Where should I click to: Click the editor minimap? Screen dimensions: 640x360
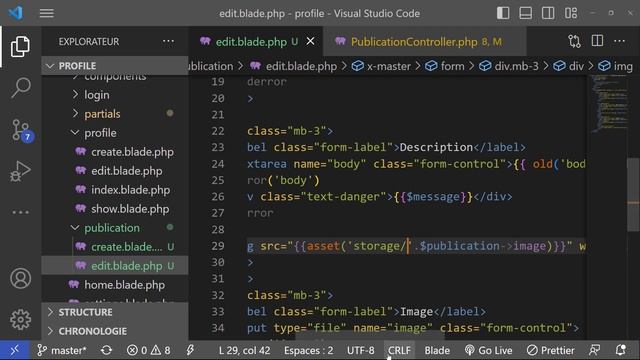608,104
